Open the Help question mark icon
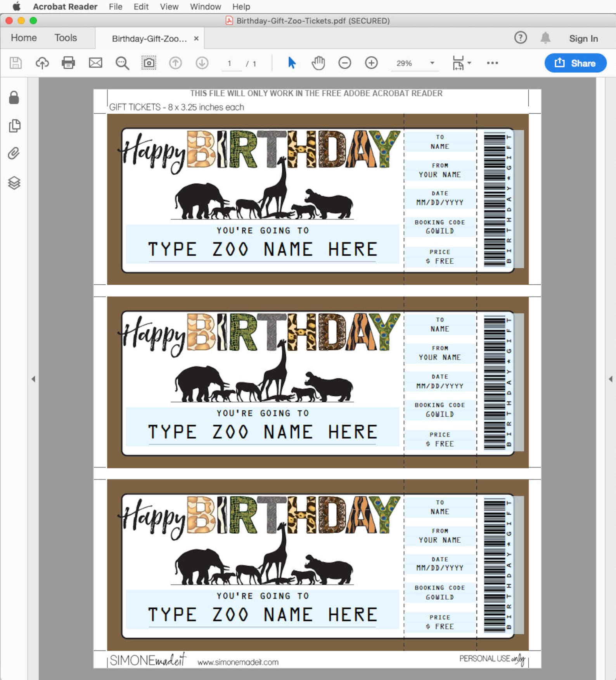Image resolution: width=616 pixels, height=680 pixels. (x=520, y=38)
